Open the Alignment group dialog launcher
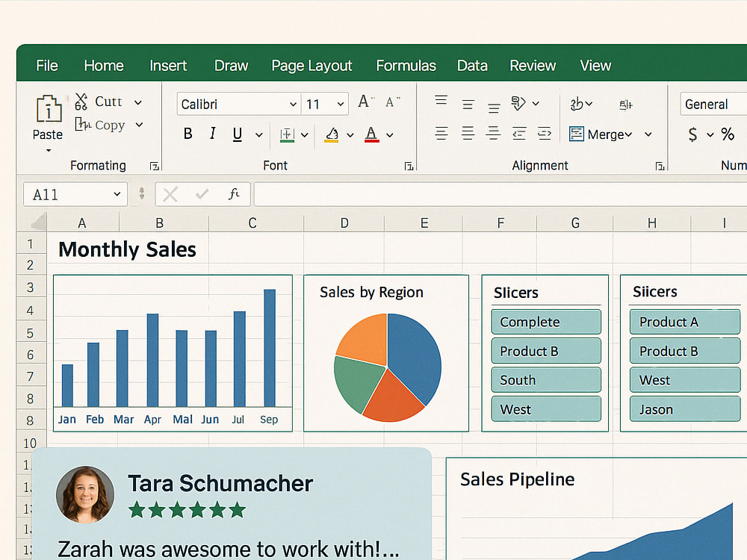 click(x=660, y=167)
